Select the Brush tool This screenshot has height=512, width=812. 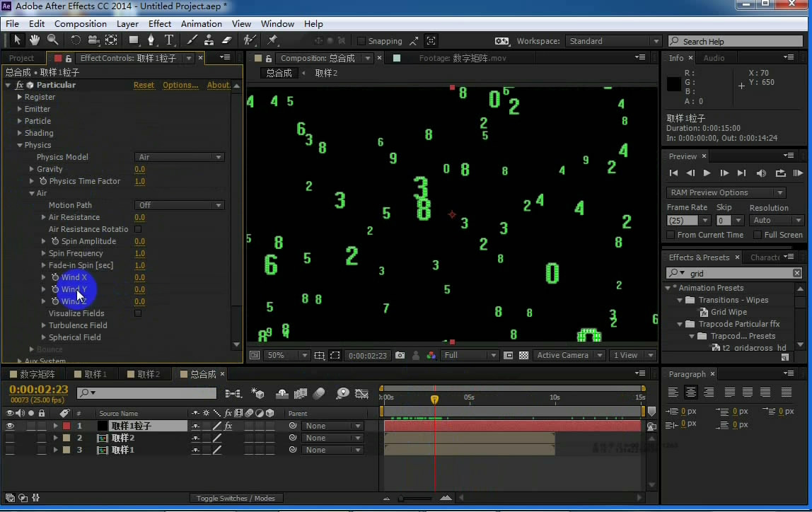pyautogui.click(x=192, y=40)
